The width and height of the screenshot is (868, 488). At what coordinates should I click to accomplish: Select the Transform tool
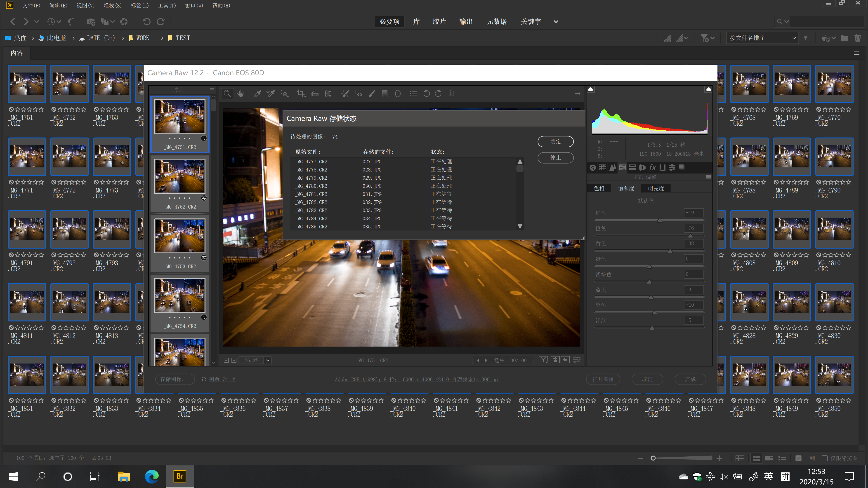click(328, 94)
